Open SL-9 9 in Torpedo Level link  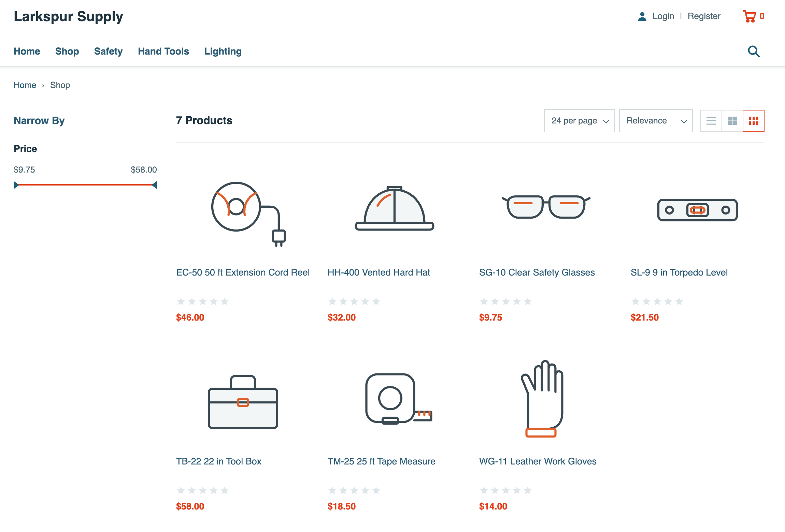pyautogui.click(x=679, y=272)
